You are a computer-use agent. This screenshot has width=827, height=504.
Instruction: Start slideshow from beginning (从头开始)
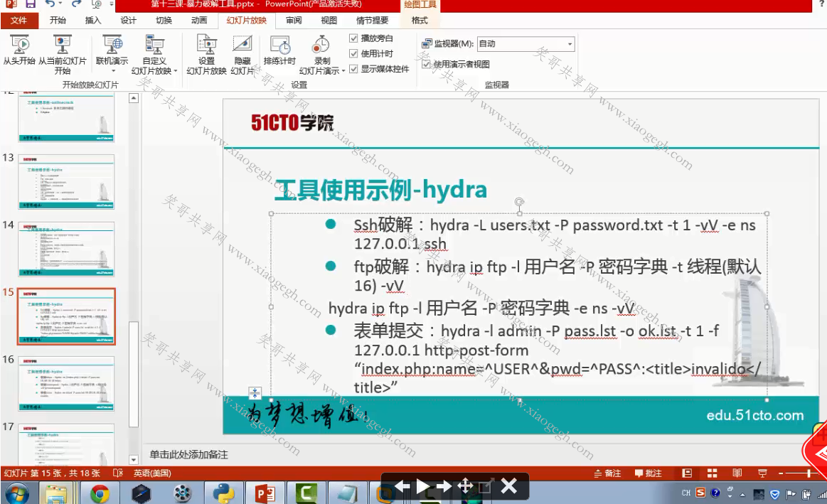point(19,50)
